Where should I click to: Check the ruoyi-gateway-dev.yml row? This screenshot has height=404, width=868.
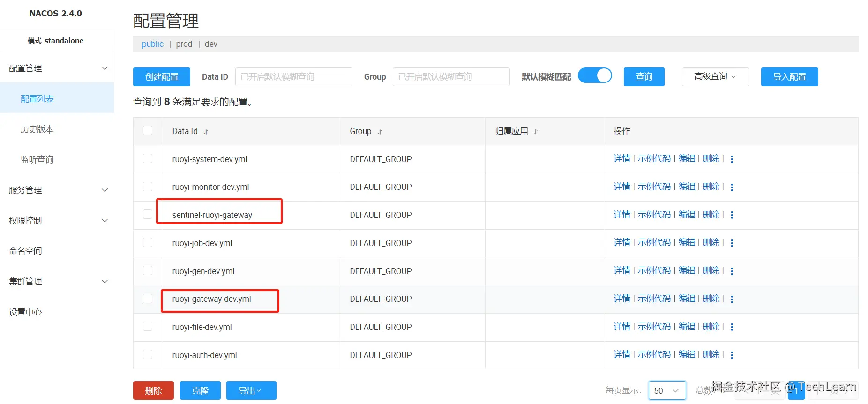tap(148, 299)
